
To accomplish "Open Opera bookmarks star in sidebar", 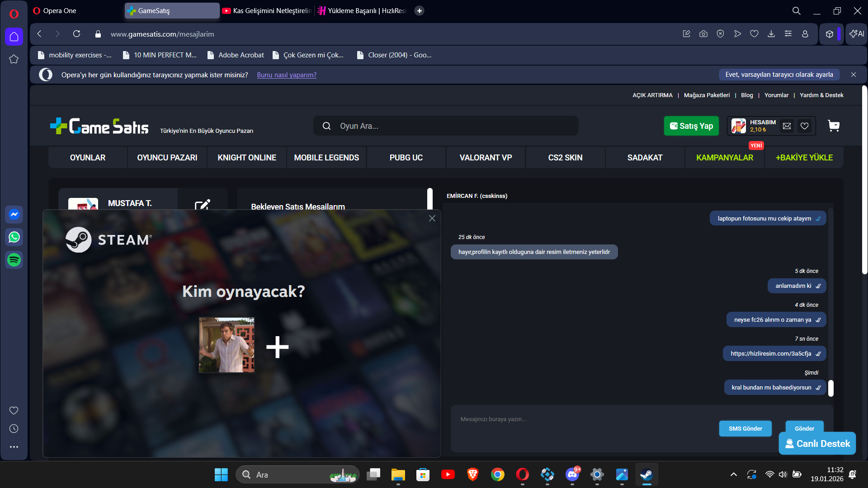I will pyautogui.click(x=14, y=59).
